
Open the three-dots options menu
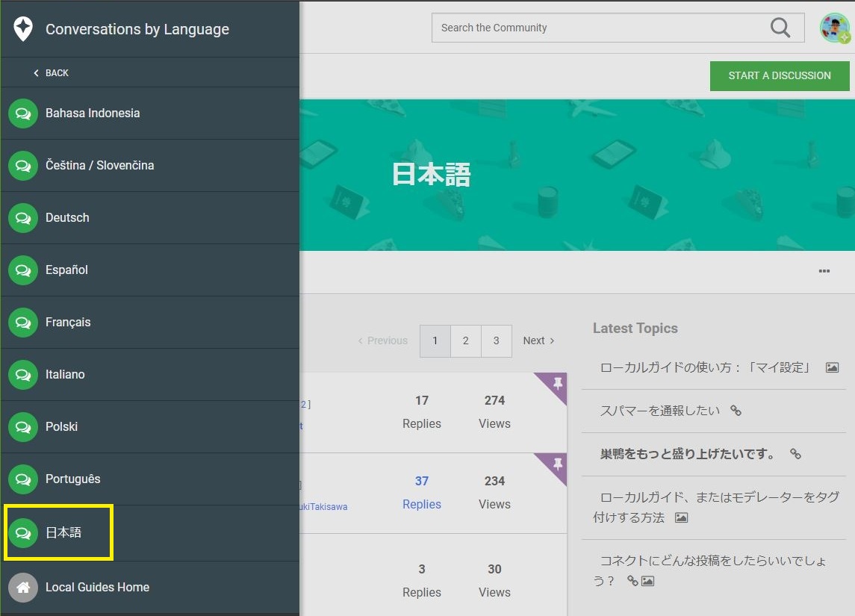824,271
